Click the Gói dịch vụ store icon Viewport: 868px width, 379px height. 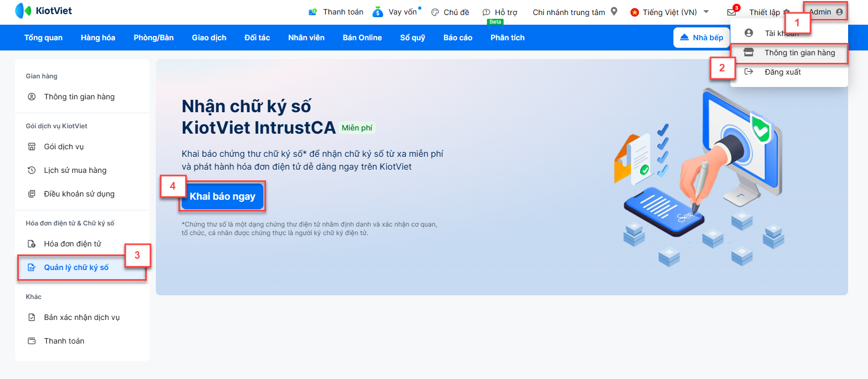tap(32, 147)
